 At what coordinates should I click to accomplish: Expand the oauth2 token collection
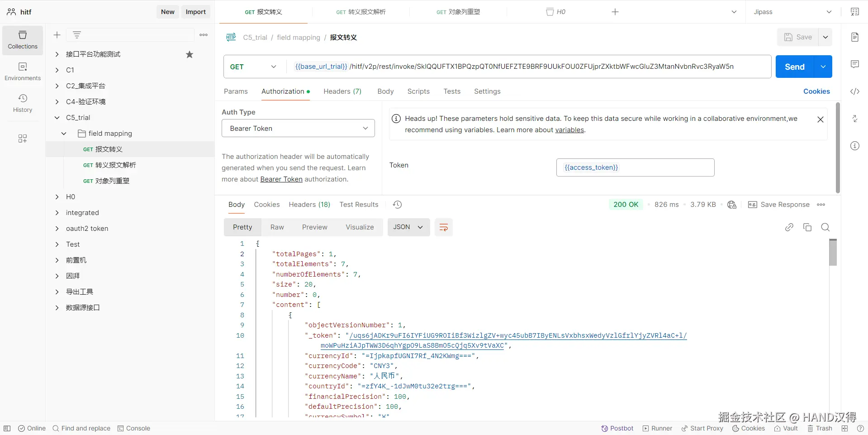pyautogui.click(x=57, y=229)
